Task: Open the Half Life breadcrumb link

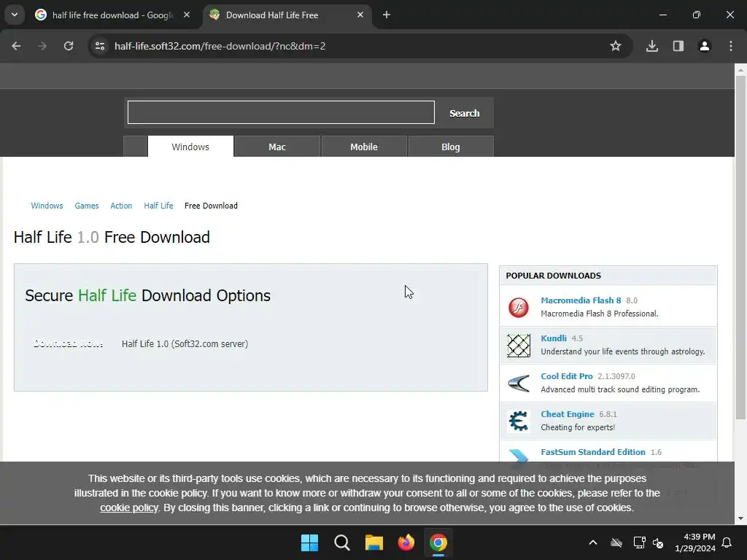Action: pos(158,206)
